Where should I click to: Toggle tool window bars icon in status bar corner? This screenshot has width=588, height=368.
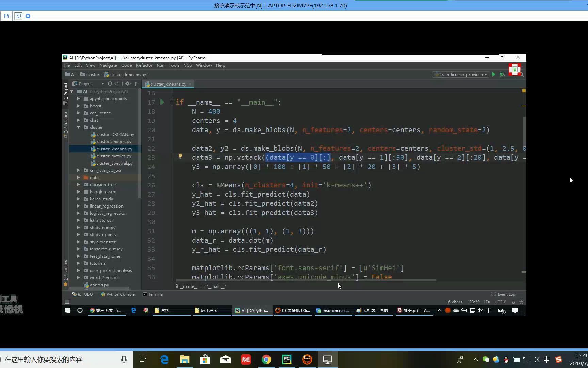67,302
